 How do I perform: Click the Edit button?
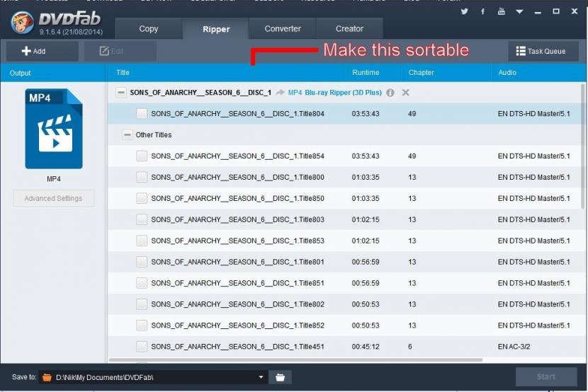point(120,51)
